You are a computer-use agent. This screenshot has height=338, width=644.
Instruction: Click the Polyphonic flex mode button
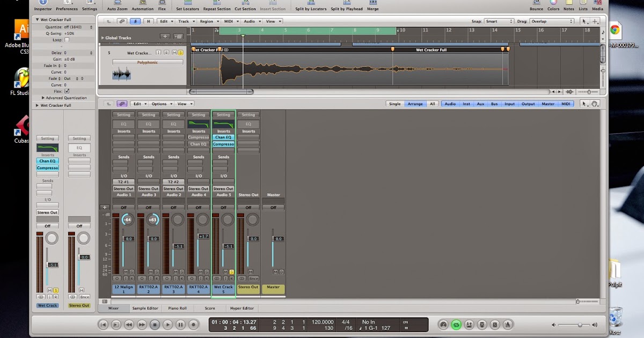tap(148, 62)
